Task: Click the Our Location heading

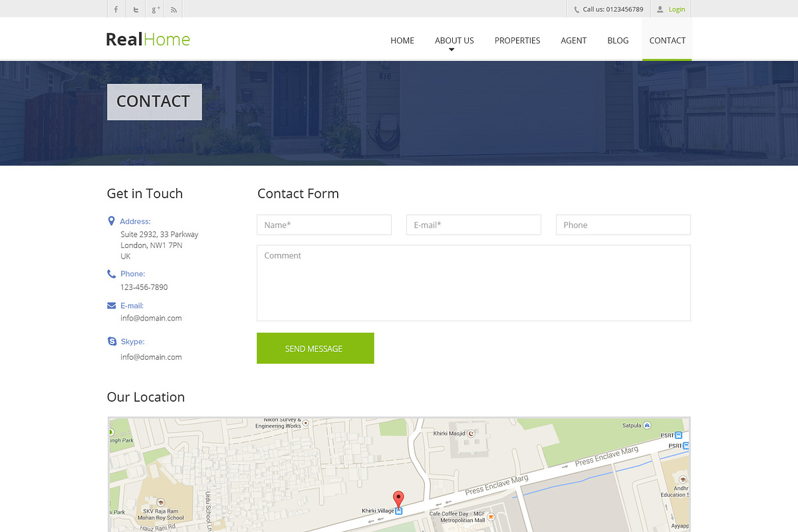Action: pos(146,397)
